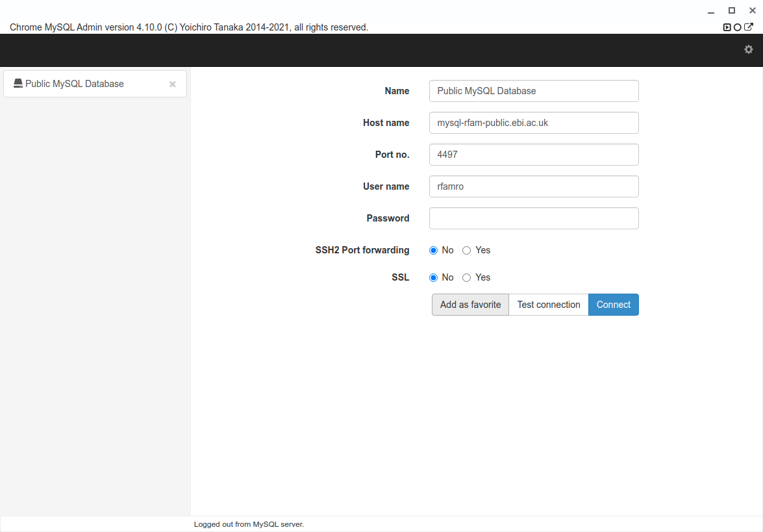Click the 'SSL' label
The width and height of the screenshot is (763, 532).
400,277
